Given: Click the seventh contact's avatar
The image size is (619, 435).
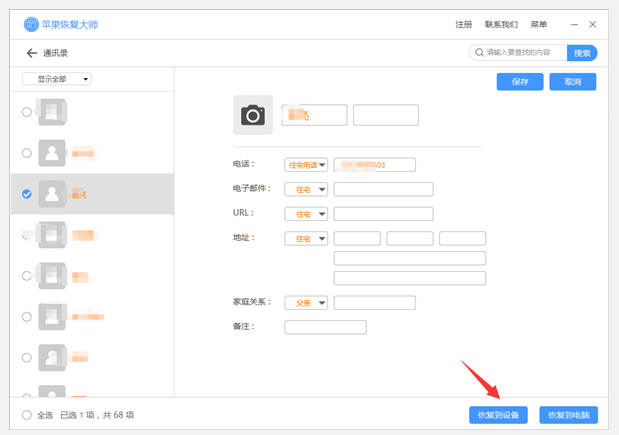Looking at the screenshot, I should [x=52, y=358].
